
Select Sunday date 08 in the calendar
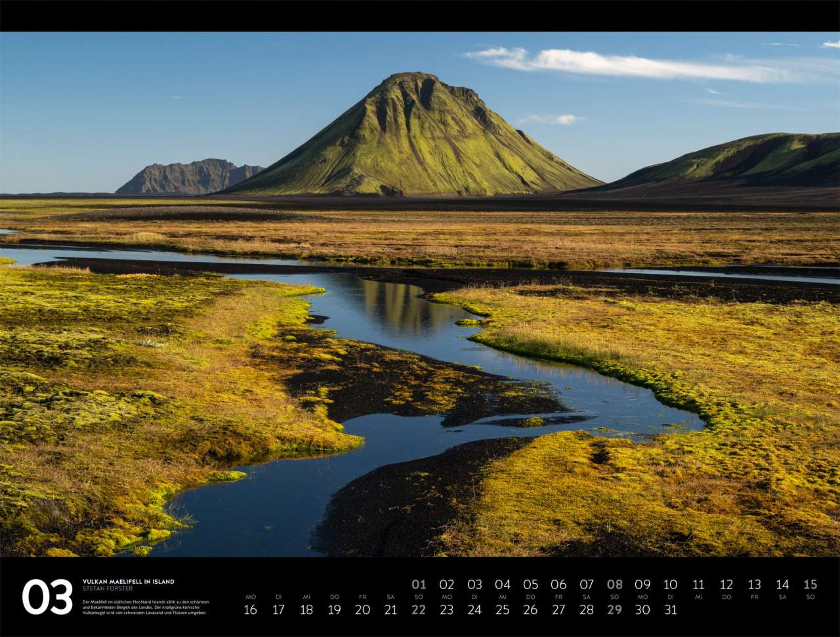pyautogui.click(x=614, y=584)
